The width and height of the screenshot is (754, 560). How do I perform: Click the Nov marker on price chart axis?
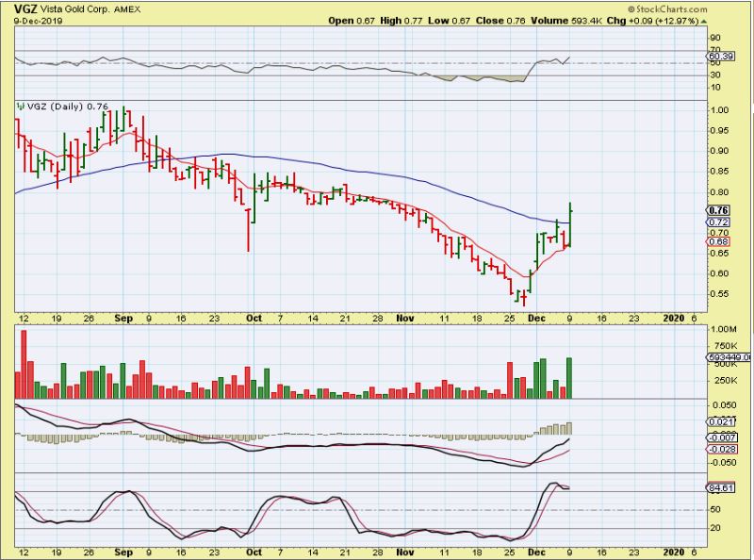click(x=403, y=320)
